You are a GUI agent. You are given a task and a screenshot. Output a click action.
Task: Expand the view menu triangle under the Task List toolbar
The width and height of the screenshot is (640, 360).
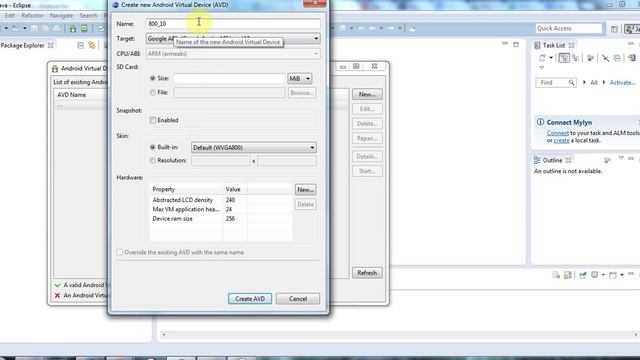pyautogui.click(x=542, y=68)
